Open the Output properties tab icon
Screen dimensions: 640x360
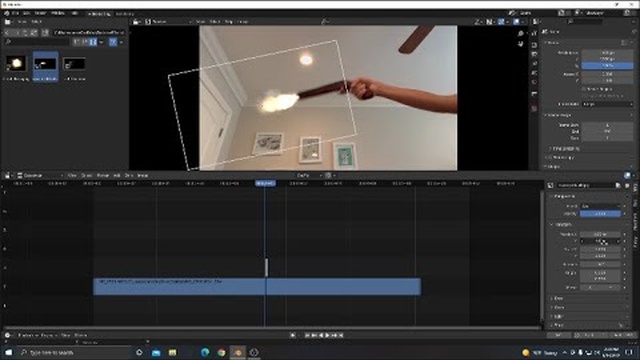[x=534, y=54]
